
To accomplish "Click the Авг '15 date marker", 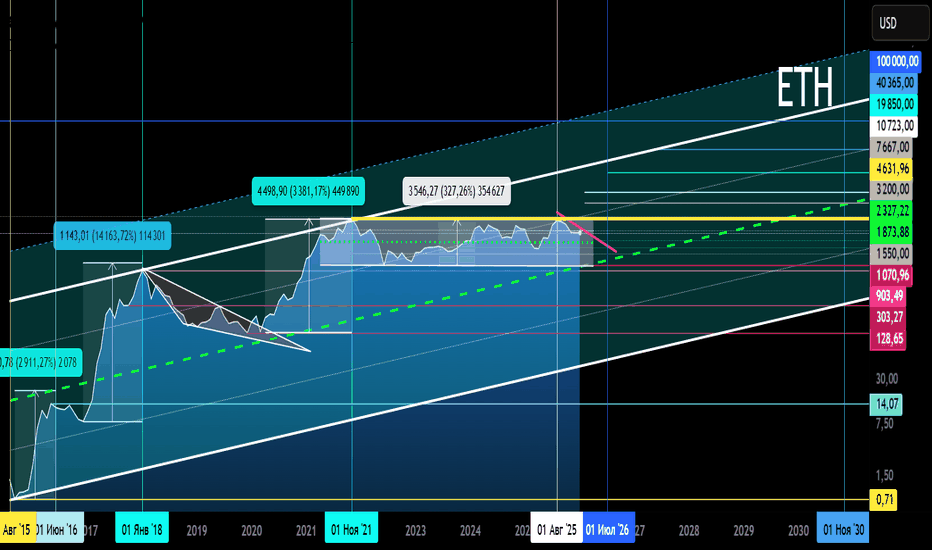I will click(x=18, y=529).
